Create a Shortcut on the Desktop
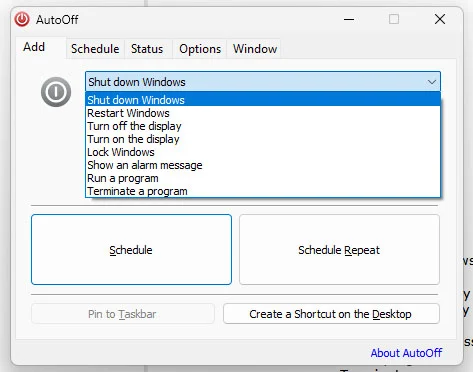Viewport: 473px width, 372px height. 331,314
